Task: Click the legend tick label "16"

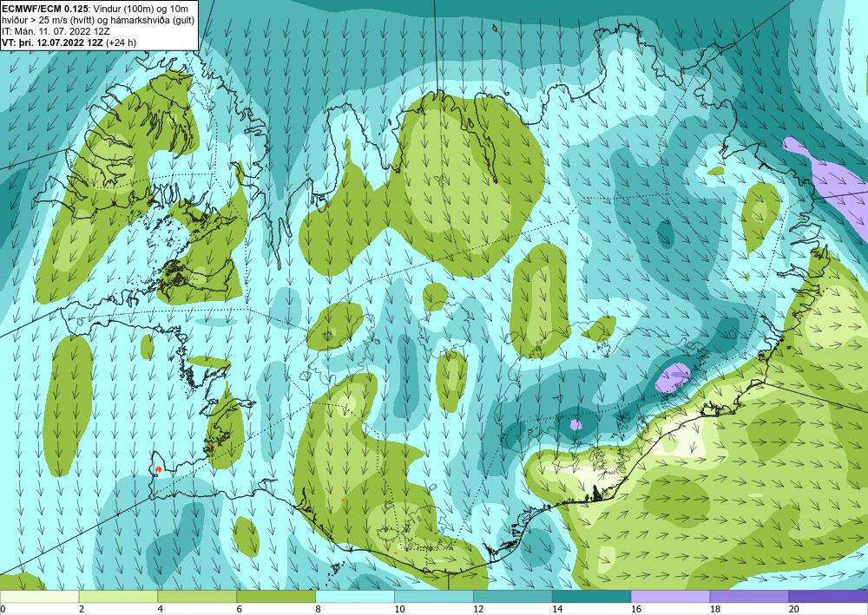Action: pyautogui.click(x=636, y=610)
